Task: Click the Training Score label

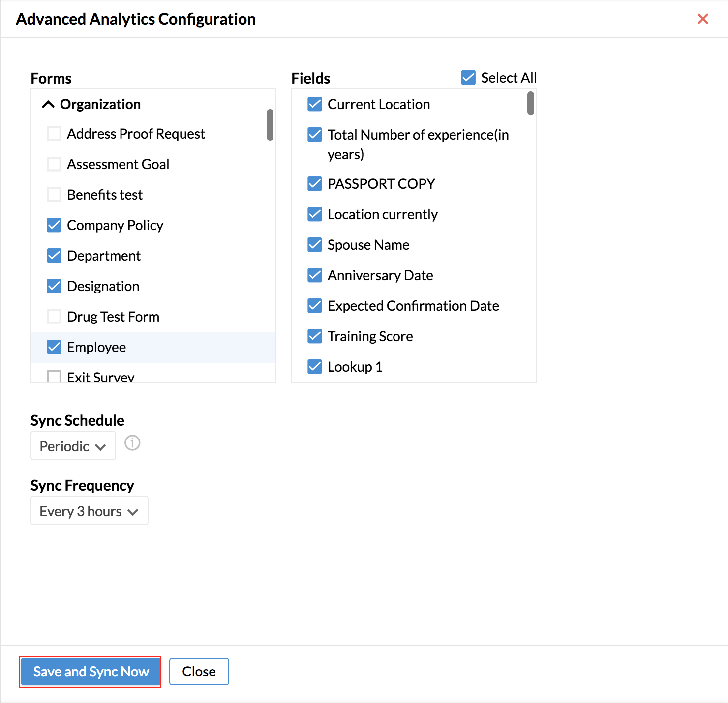Action: (x=370, y=336)
